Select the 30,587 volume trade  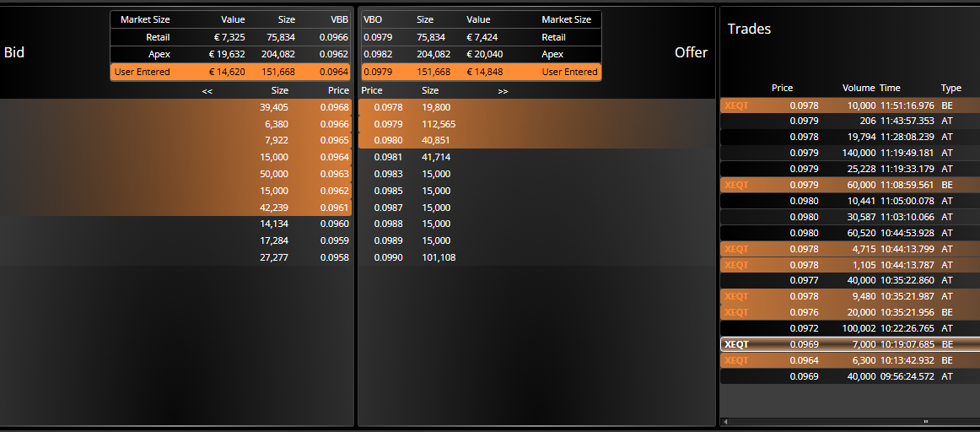(x=850, y=217)
